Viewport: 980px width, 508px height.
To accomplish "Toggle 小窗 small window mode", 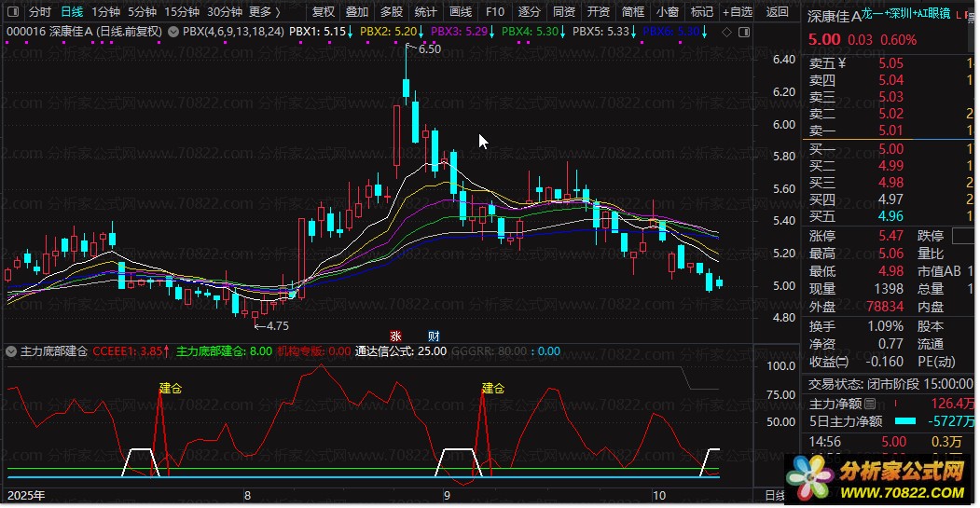I will 667,12.
